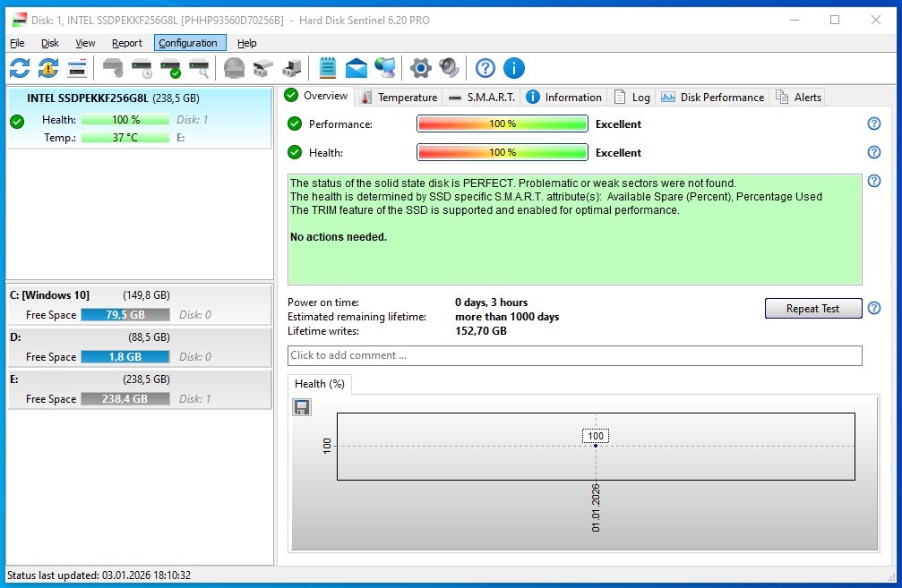This screenshot has height=588, width=902.
Task: Click the blue info circle toolbar icon
Action: 514,68
